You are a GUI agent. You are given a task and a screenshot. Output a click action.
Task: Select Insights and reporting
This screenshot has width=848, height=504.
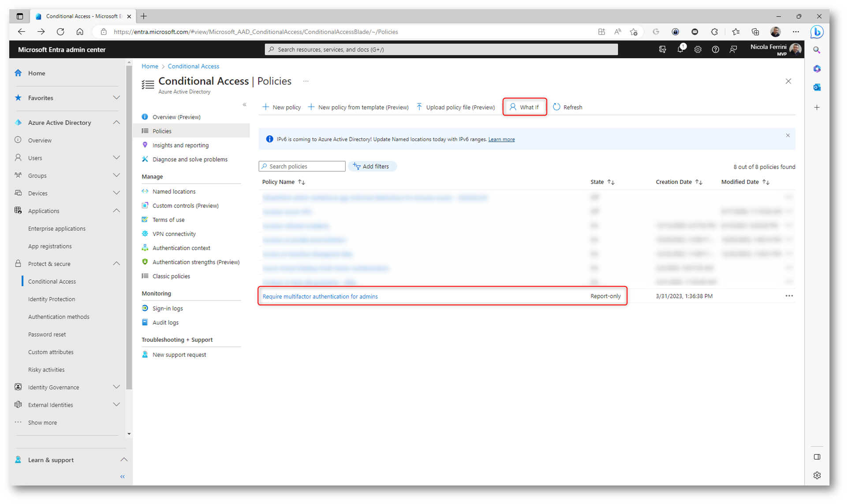[x=180, y=145]
